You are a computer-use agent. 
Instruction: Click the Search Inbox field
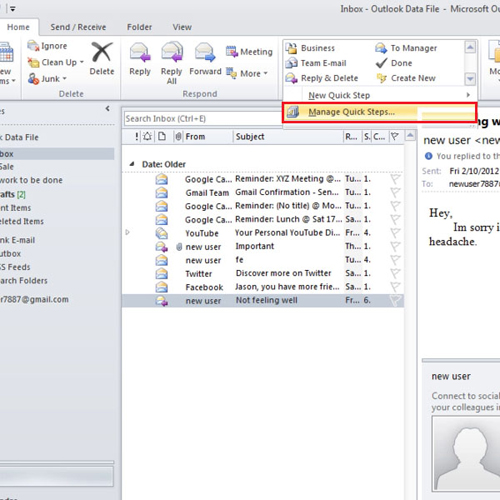(203, 118)
